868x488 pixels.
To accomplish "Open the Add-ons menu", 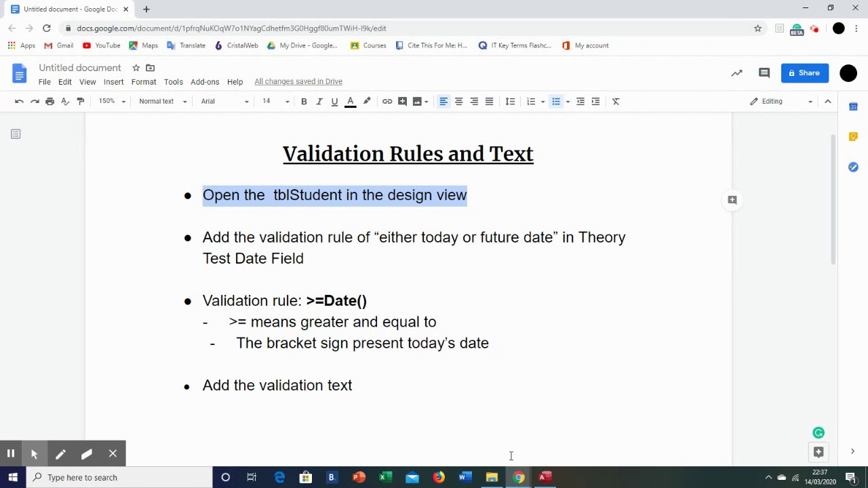I will (x=205, y=82).
